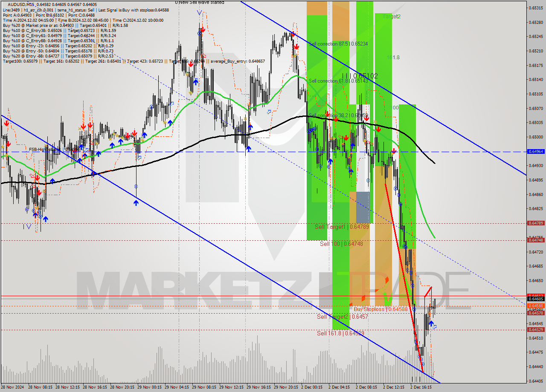Click the '28 Nov 20:15' time axis label

point(122,387)
